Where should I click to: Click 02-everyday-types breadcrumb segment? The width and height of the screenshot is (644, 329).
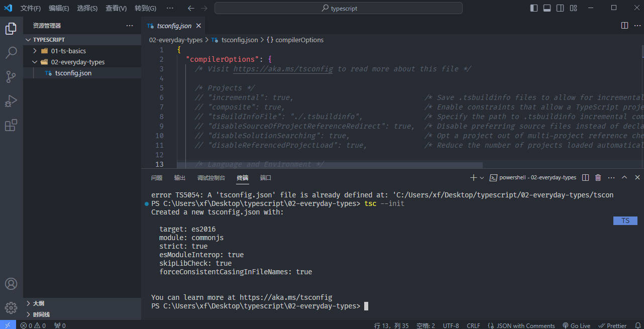(x=176, y=40)
